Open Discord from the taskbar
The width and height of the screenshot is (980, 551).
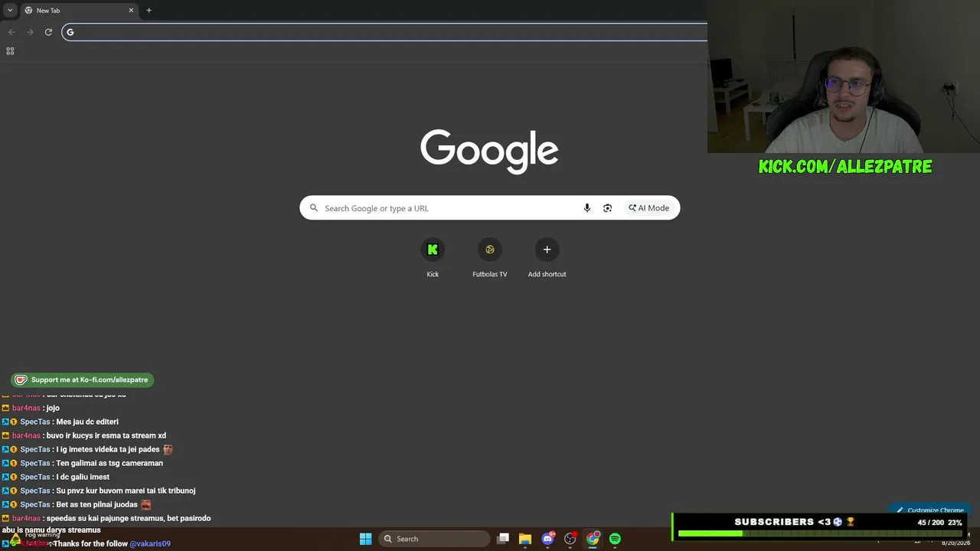point(548,539)
